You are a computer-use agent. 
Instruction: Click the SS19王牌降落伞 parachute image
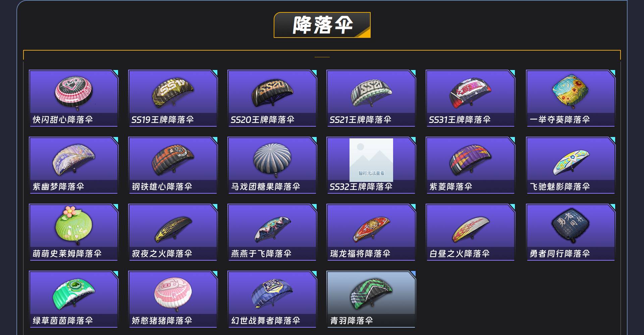(x=173, y=91)
